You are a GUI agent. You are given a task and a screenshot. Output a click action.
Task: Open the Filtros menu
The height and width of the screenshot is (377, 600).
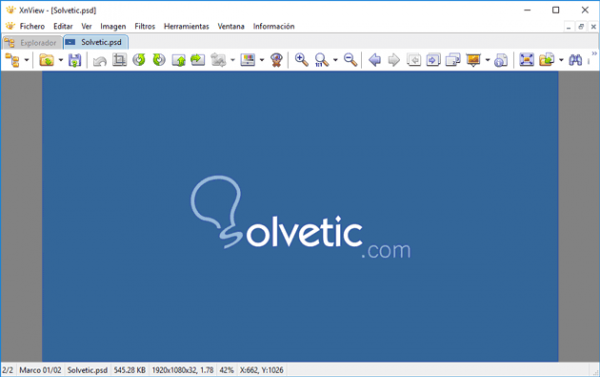145,26
